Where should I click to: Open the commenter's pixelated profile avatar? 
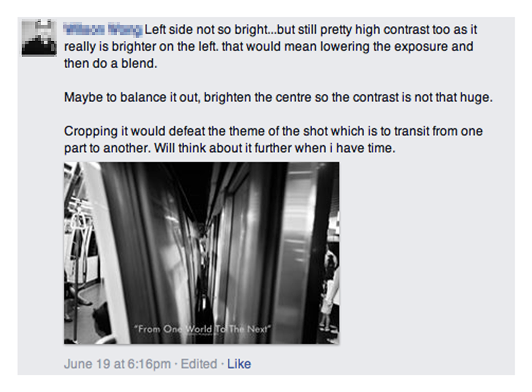(x=39, y=38)
